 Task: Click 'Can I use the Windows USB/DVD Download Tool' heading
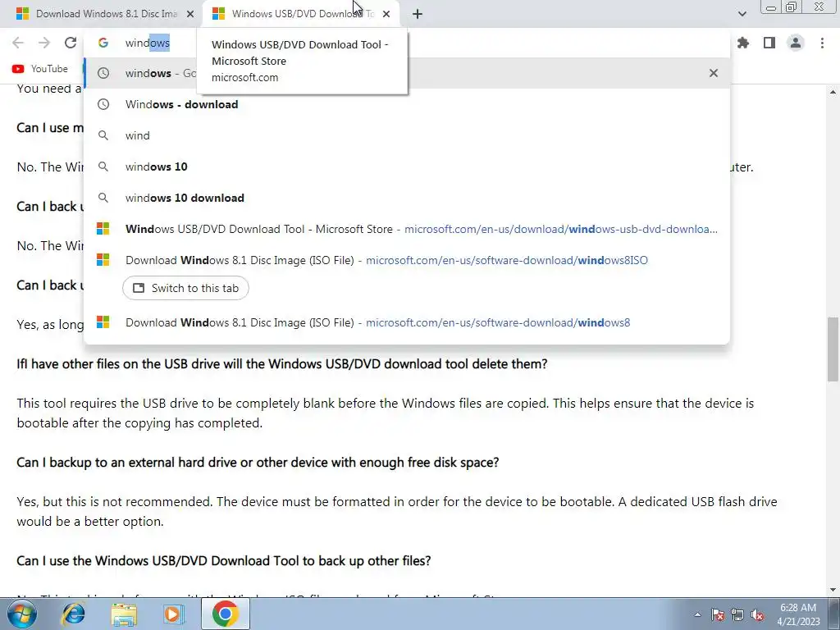point(223,561)
